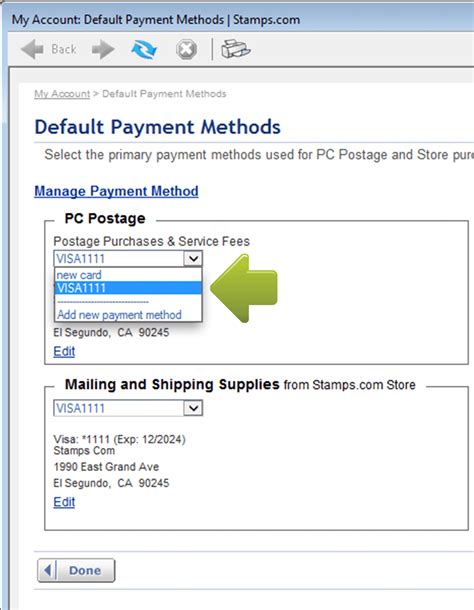Click the Mailing Supplies VISA1111 combo field
474x610 pixels.
128,408
